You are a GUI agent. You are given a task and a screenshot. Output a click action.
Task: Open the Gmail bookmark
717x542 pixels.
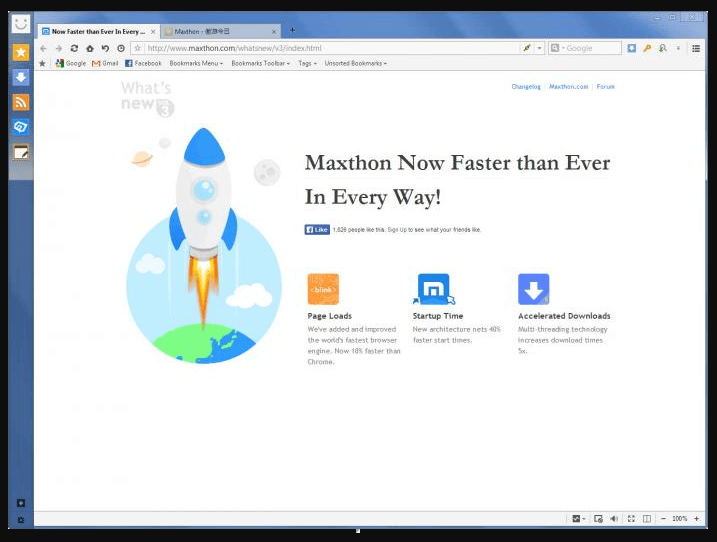[x=105, y=63]
